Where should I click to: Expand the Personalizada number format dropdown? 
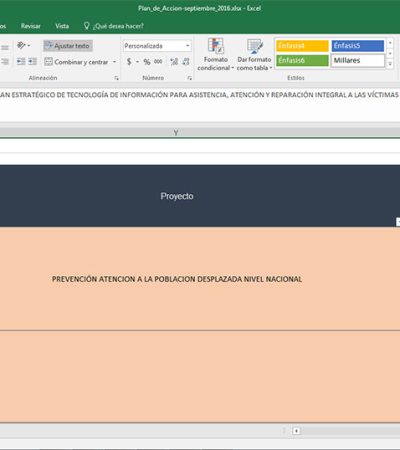click(188, 46)
